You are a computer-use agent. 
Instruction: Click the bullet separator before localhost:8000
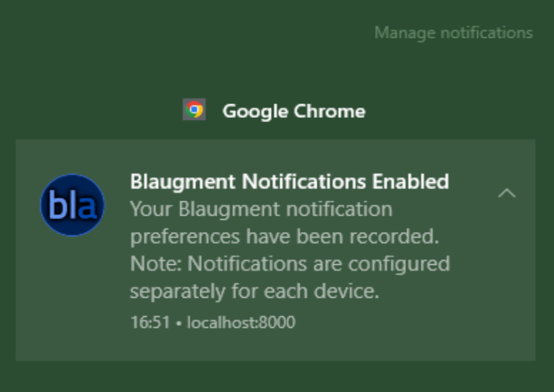click(x=178, y=323)
